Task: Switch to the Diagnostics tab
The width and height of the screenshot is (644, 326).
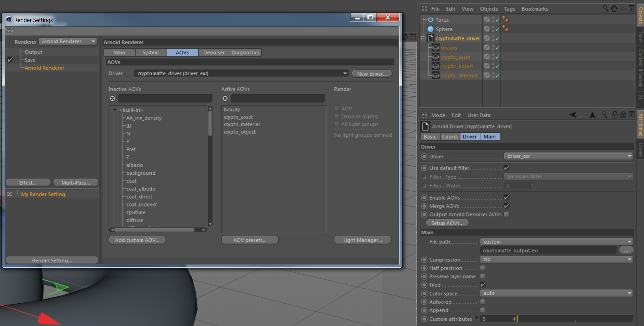Action: [245, 52]
